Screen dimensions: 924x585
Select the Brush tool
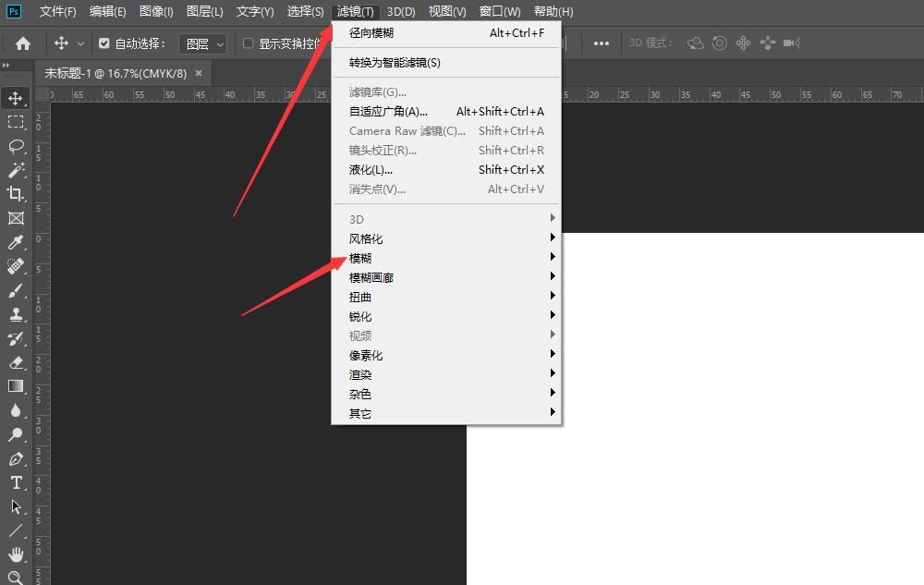[x=15, y=290]
